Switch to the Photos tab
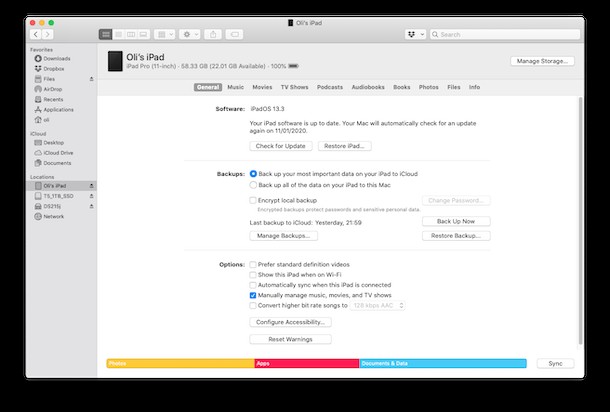610x412 pixels. point(429,87)
